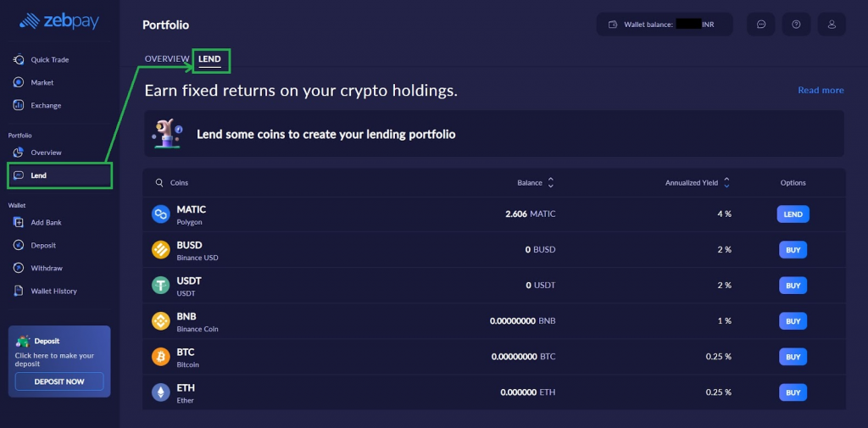The image size is (868, 428).
Task: Click the MATIC Polygon coin icon
Action: 160,214
